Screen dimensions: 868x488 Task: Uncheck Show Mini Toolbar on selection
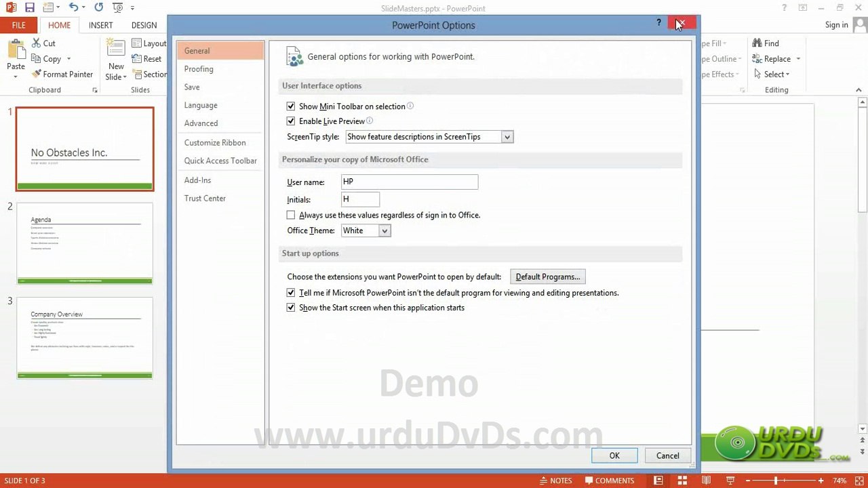click(291, 106)
